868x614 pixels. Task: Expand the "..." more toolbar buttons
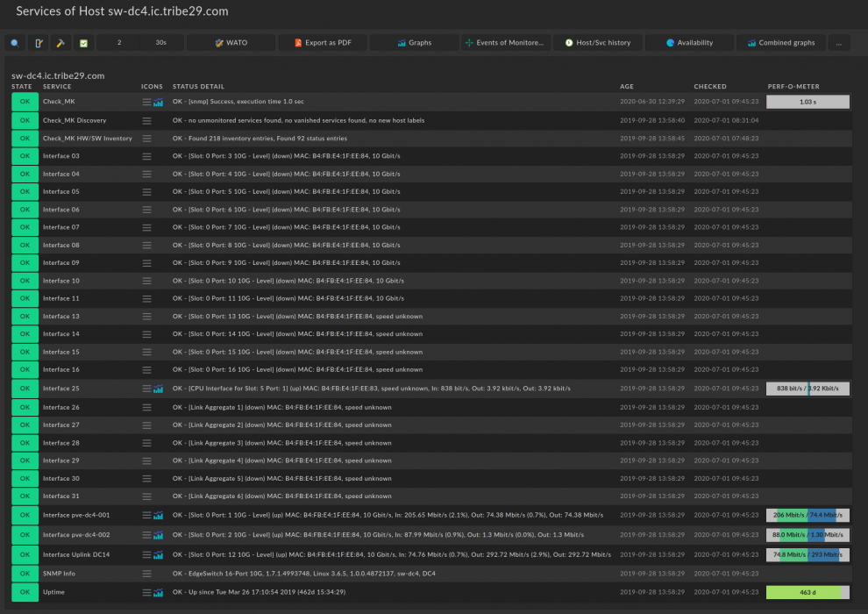pos(839,42)
